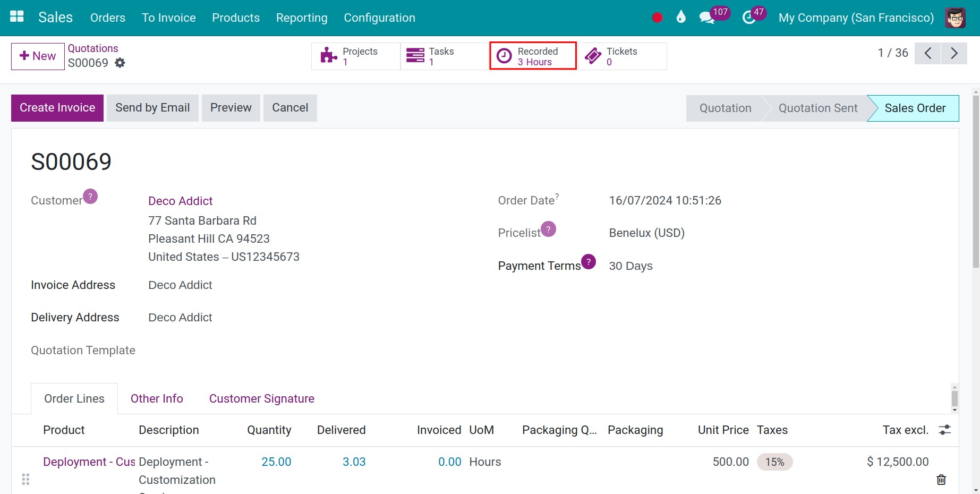Go to previous record arrow
Screen dimensions: 980x494
click(927, 53)
